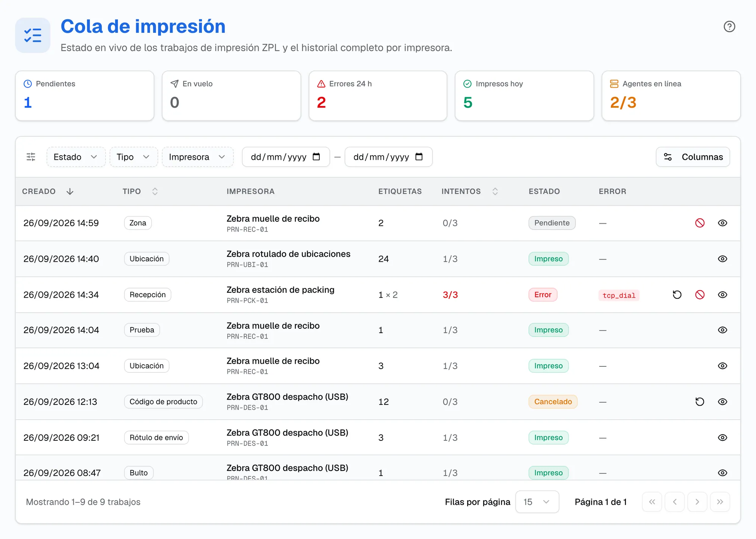Viewport: 756px width, 539px height.
Task: Go to the last page
Action: point(720,502)
